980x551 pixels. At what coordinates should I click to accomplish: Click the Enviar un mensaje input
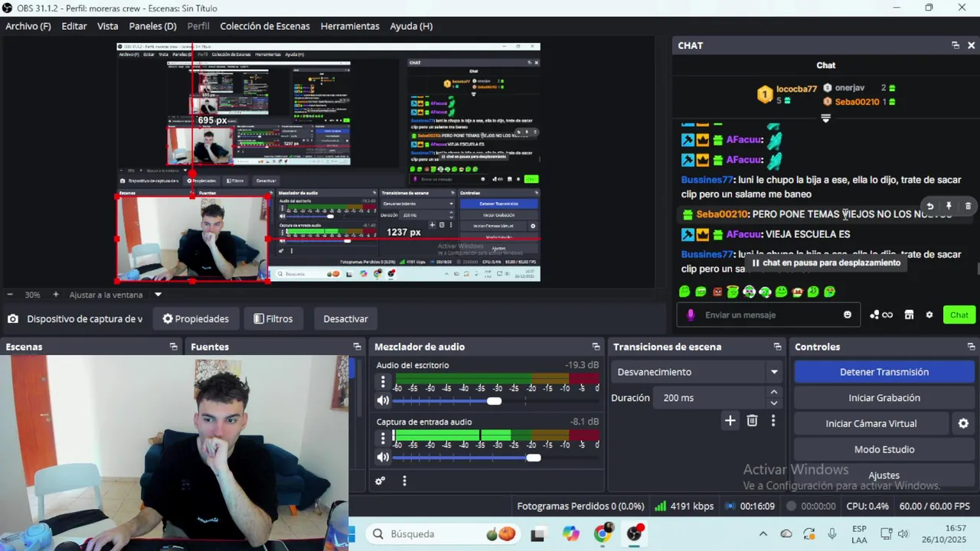point(768,315)
